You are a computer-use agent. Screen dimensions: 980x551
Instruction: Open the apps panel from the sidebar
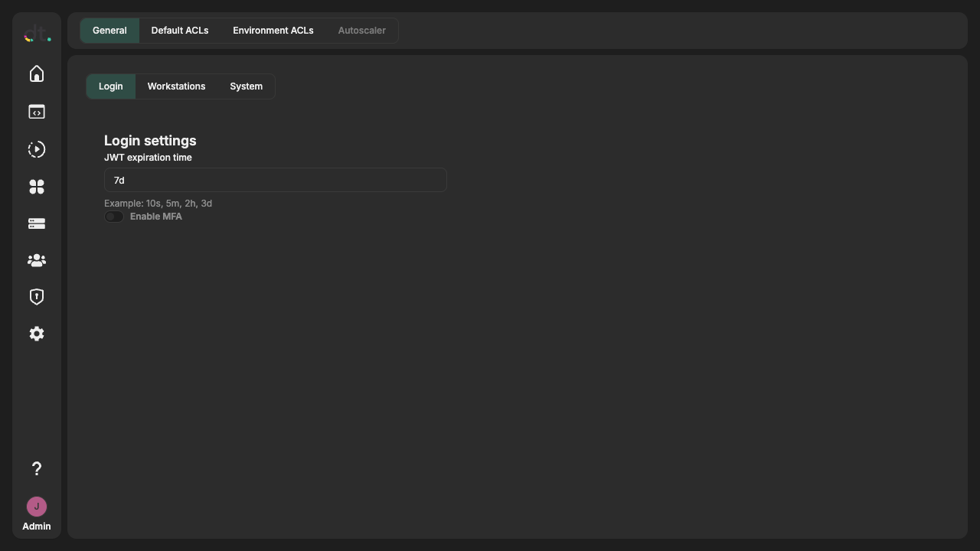36,187
